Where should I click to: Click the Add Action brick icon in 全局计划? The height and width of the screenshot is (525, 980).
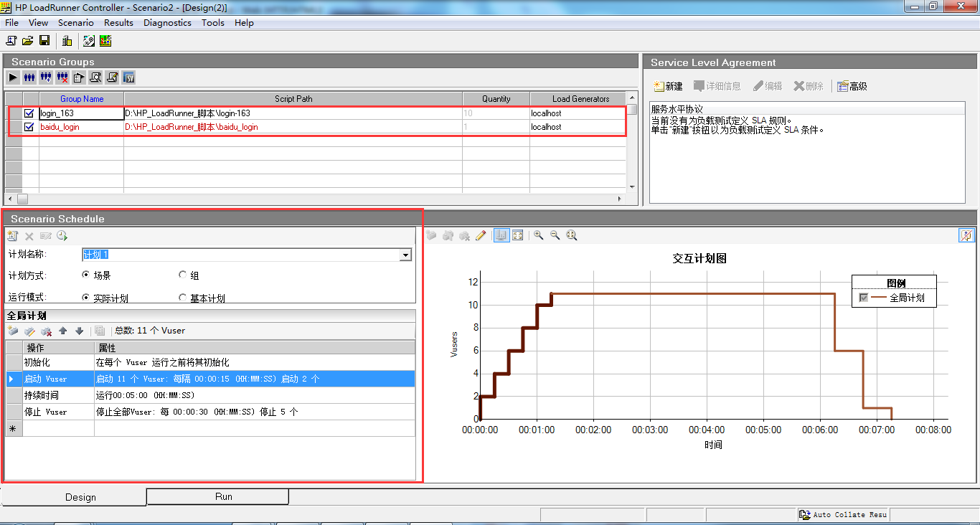click(13, 331)
